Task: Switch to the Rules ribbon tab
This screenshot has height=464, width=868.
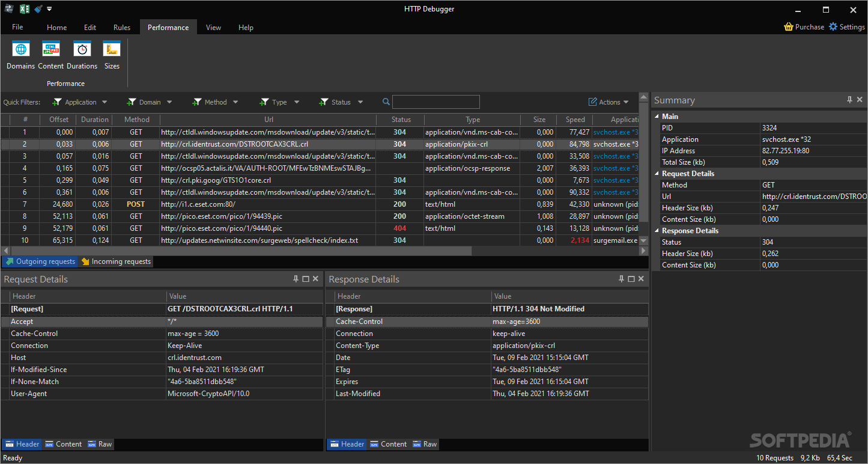Action: [122, 27]
